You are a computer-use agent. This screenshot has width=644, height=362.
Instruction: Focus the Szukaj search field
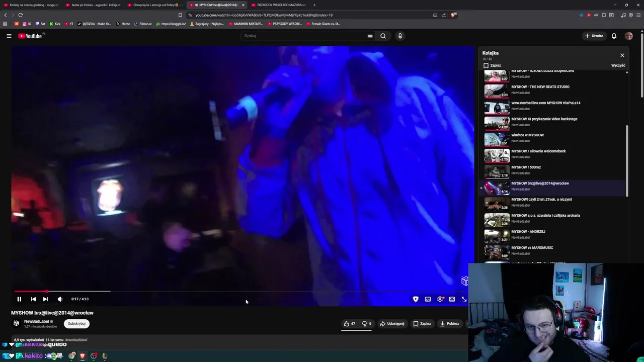coord(304,36)
